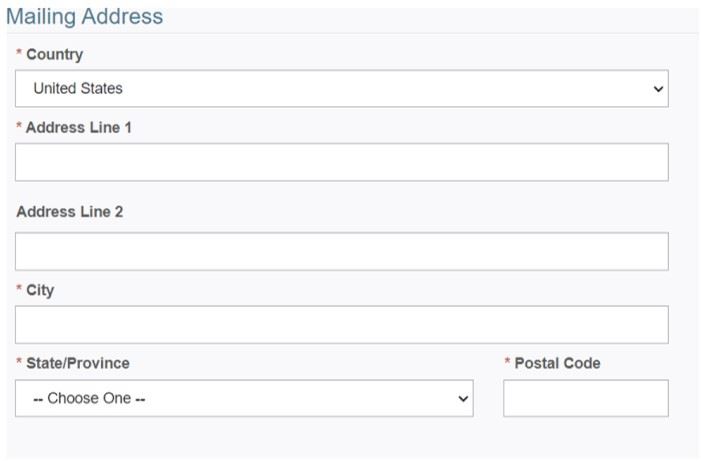Click the Country field label

point(54,55)
